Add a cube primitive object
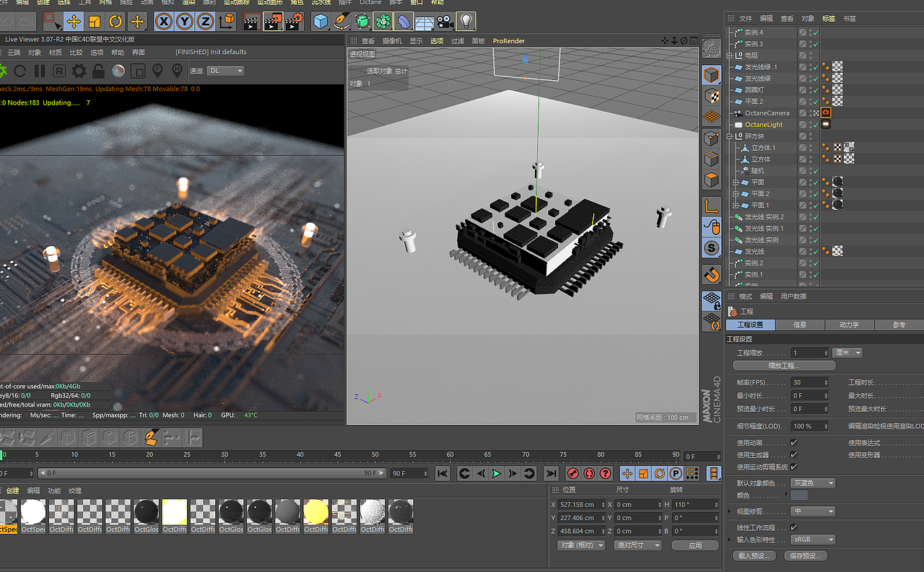924x572 pixels. point(321,22)
